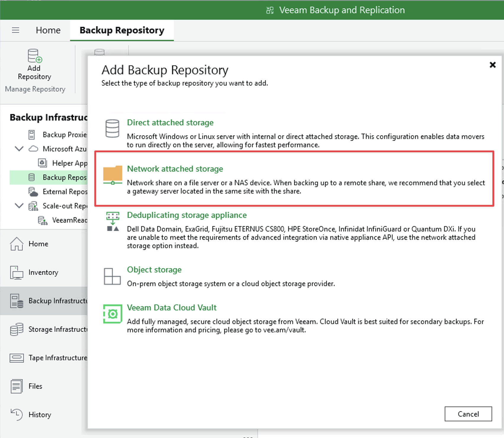Screen dimensions: 504x438
Task: Collapse the Microsoft Azure tree node
Action: [19, 149]
